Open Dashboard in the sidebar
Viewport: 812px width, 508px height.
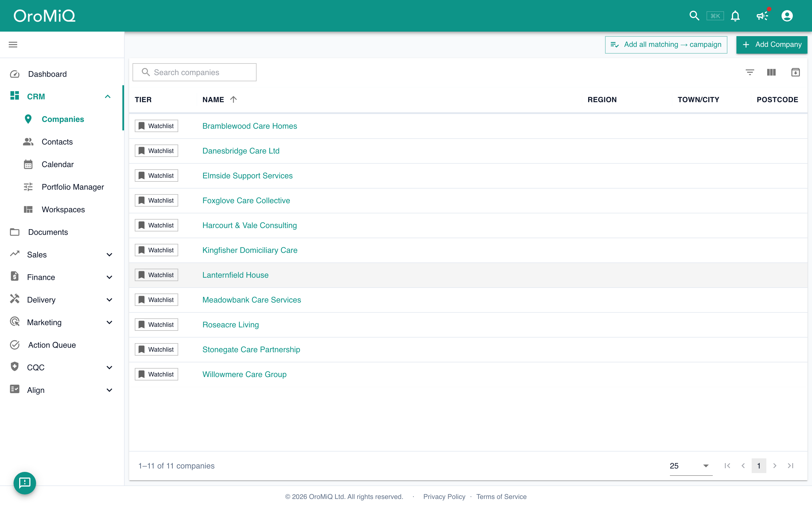[47, 74]
